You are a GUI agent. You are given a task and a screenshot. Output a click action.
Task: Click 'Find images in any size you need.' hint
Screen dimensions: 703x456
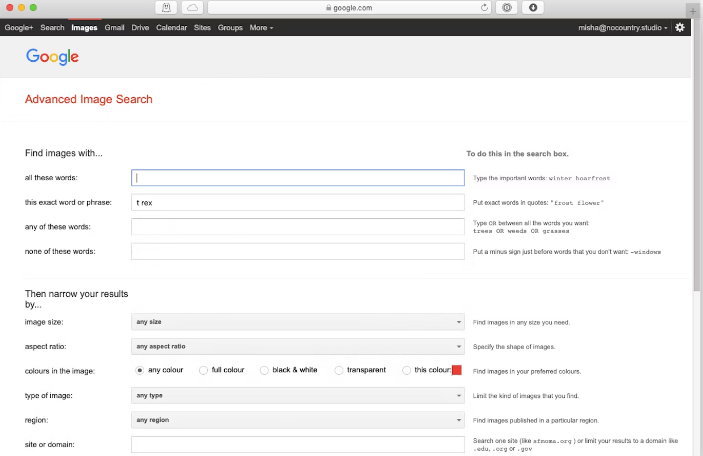point(521,322)
